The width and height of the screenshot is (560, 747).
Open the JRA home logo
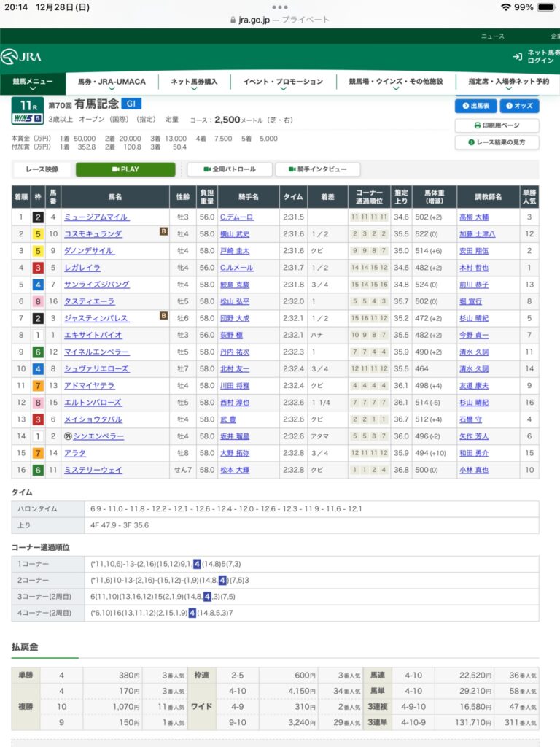(x=21, y=57)
